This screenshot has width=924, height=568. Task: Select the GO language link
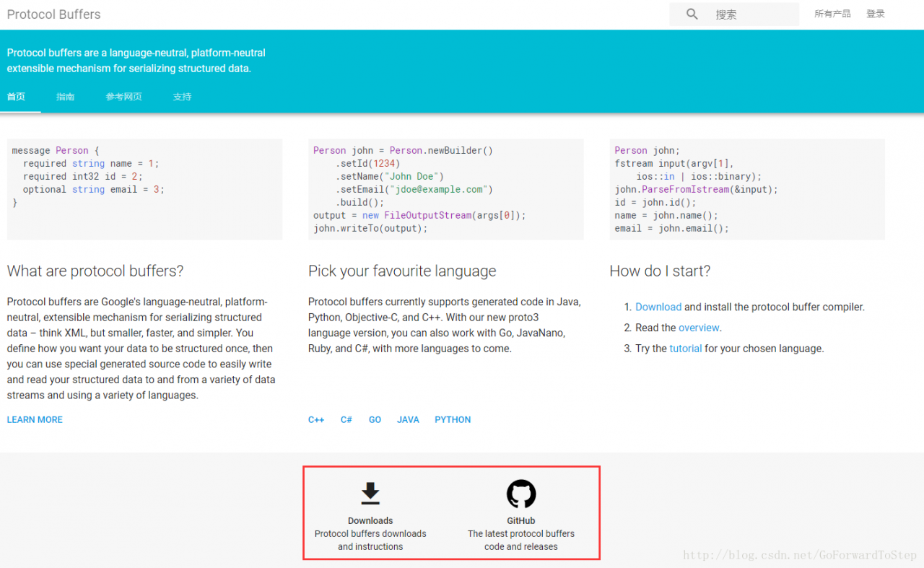375,419
